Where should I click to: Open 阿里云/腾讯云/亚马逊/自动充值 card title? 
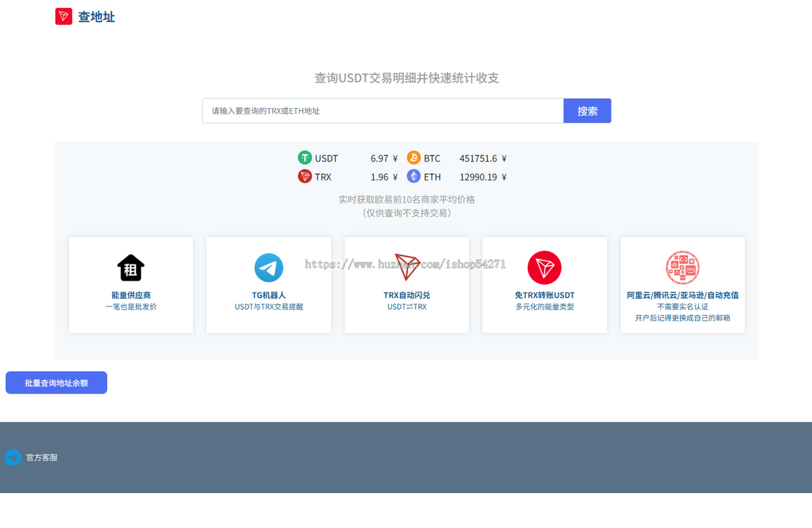pos(683,295)
